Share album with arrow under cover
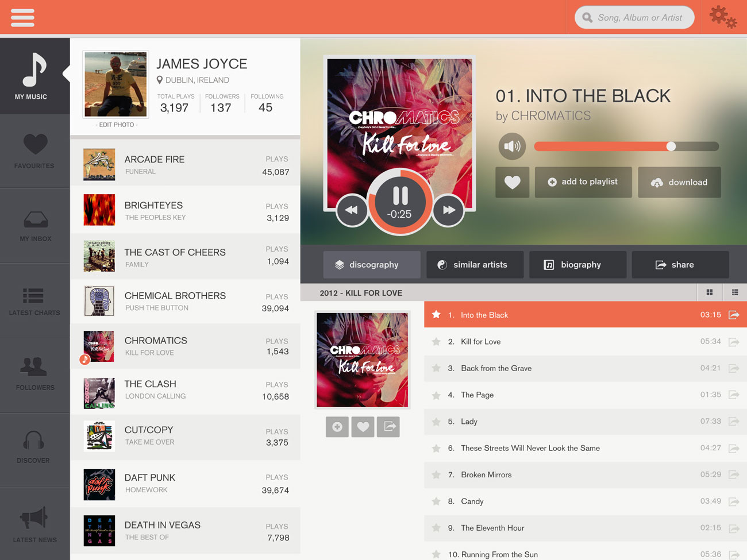Image resolution: width=747 pixels, height=560 pixels. coord(388,427)
